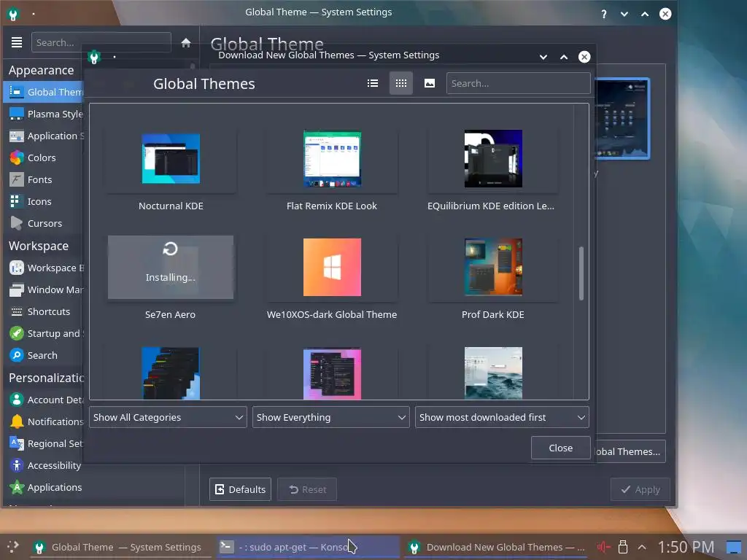Focus the Global Themes search field

tap(519, 83)
